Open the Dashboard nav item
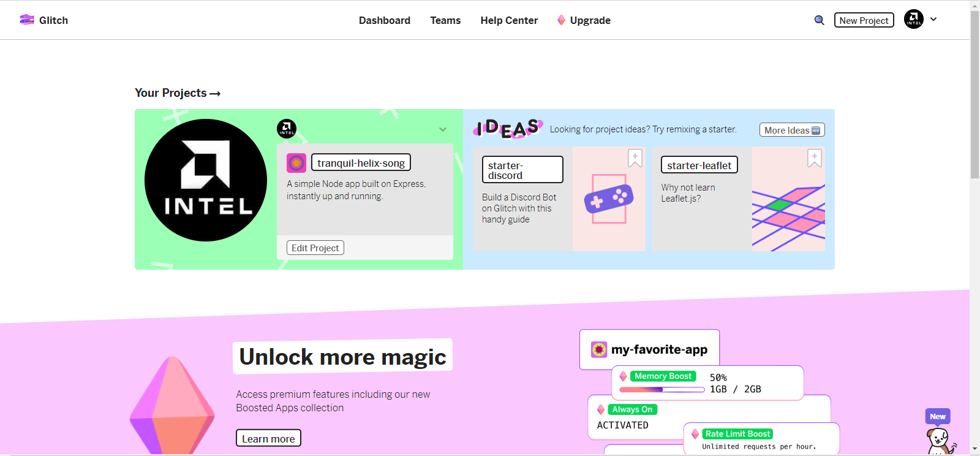980x456 pixels. tap(385, 20)
